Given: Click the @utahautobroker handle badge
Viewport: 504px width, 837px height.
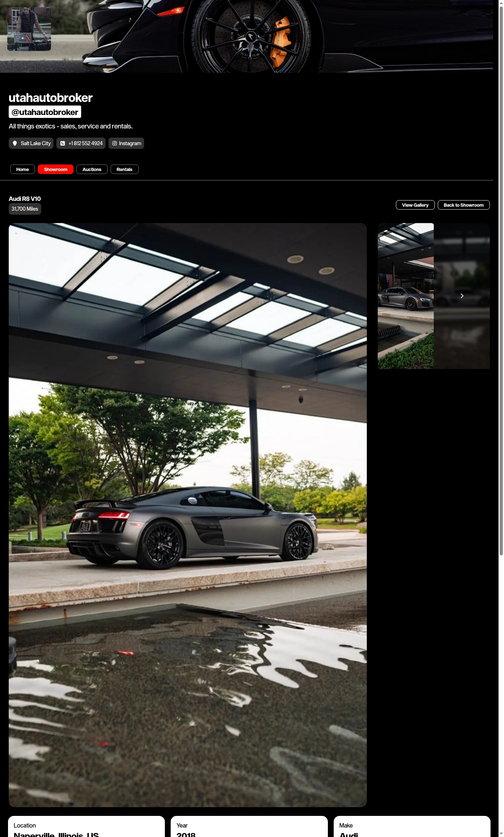Looking at the screenshot, I should point(45,112).
